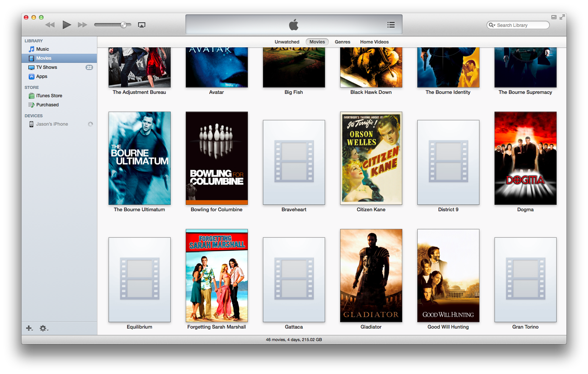
Task: Click the 'Dogma' title text
Action: coord(526,210)
